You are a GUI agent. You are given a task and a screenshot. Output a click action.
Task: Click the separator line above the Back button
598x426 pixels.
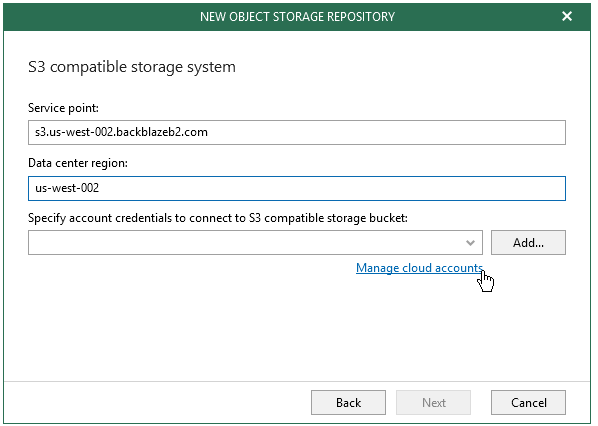pos(297,381)
